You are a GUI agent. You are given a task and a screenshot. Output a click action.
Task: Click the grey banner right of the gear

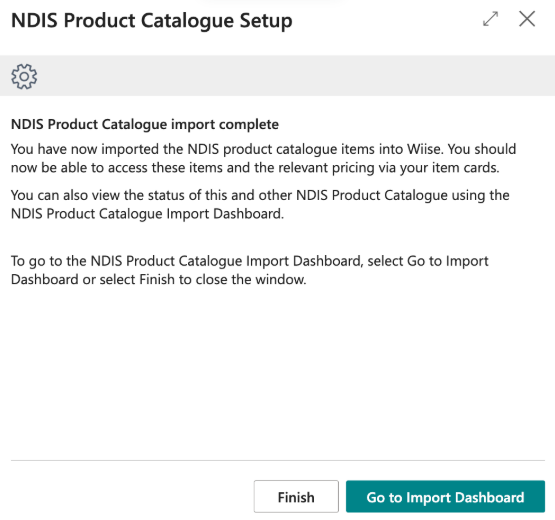(296, 75)
